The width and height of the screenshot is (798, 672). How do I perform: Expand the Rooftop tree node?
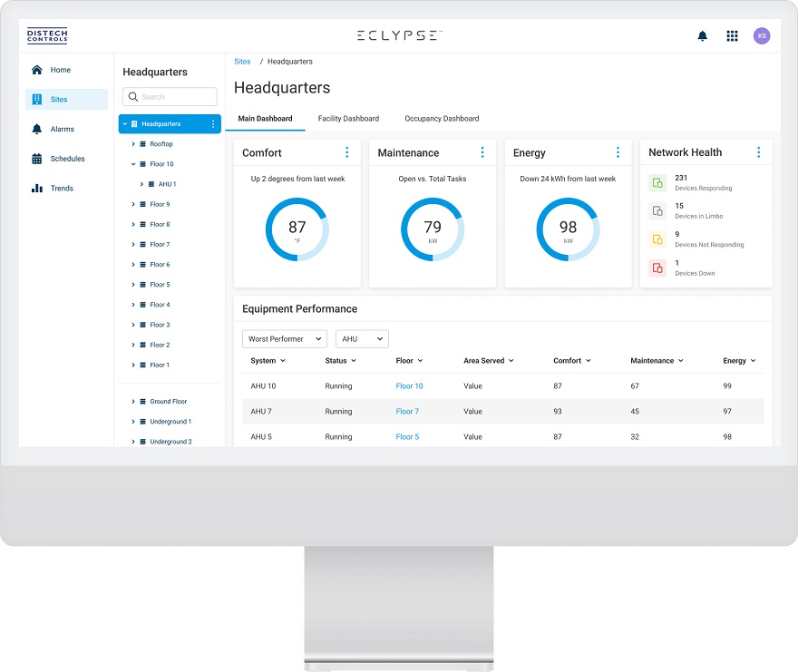pos(133,144)
